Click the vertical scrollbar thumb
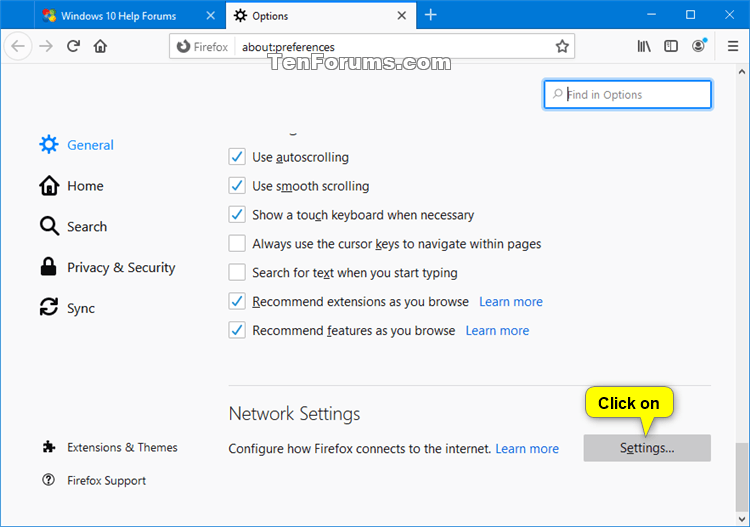 (x=742, y=477)
